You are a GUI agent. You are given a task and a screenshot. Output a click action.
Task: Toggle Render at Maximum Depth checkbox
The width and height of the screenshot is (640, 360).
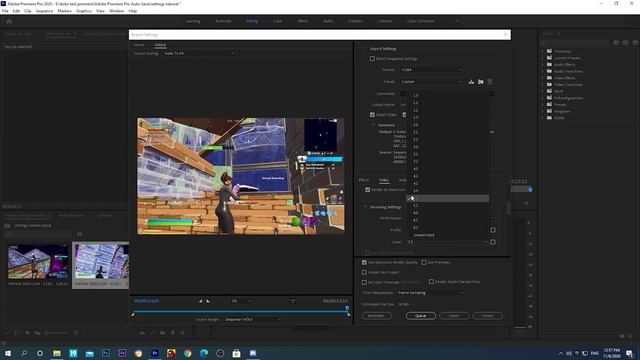tap(368, 190)
